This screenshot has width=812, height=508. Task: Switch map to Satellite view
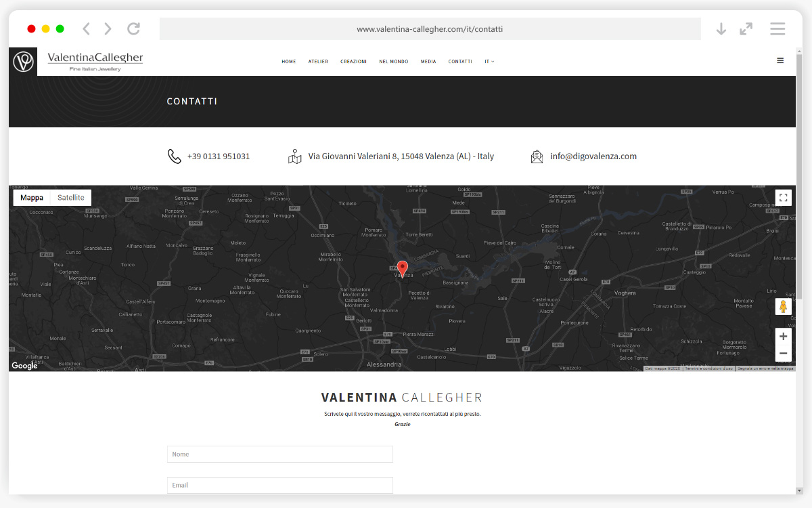71,198
